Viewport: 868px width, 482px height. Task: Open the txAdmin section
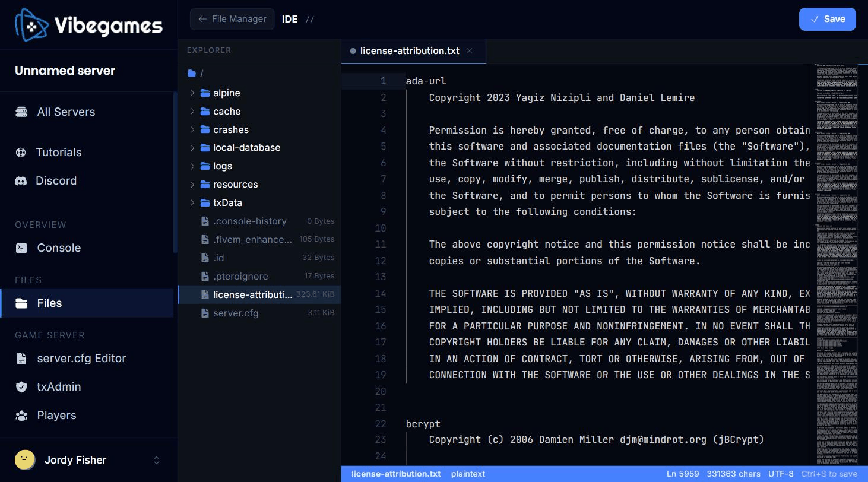[87, 386]
